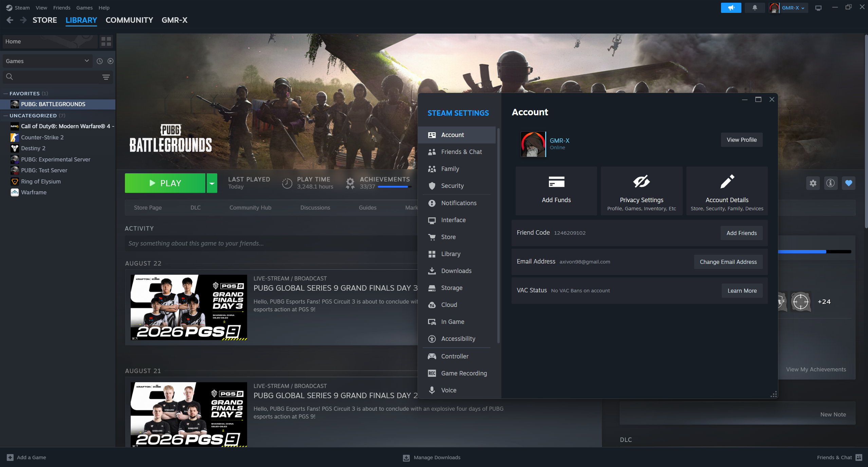This screenshot has width=868, height=467.
Task: Click the Big Picture mode monitor icon
Action: 818,8
